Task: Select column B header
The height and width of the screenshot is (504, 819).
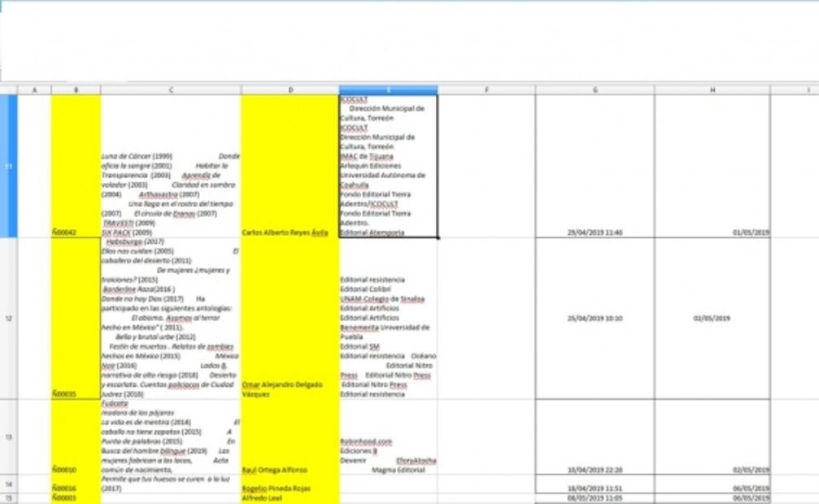Action: tap(76, 90)
